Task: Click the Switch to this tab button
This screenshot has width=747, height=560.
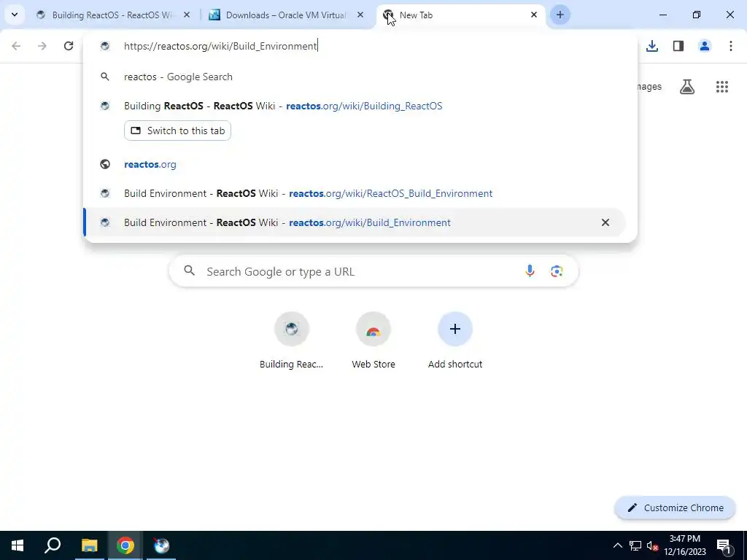Action: [x=178, y=131]
